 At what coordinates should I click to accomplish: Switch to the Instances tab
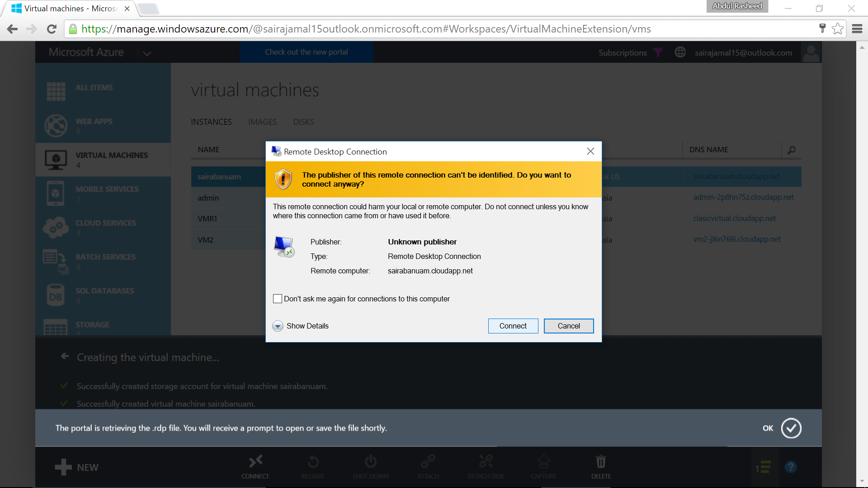click(x=211, y=122)
